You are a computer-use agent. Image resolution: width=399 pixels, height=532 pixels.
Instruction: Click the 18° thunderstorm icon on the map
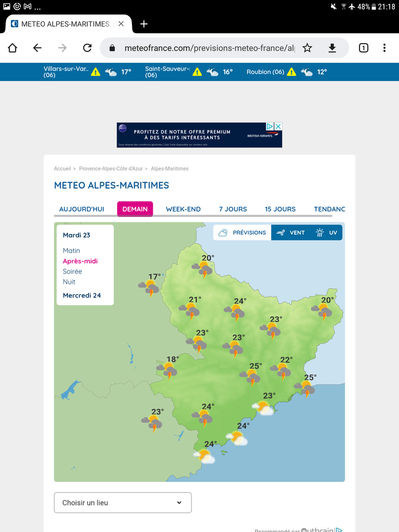click(x=167, y=370)
